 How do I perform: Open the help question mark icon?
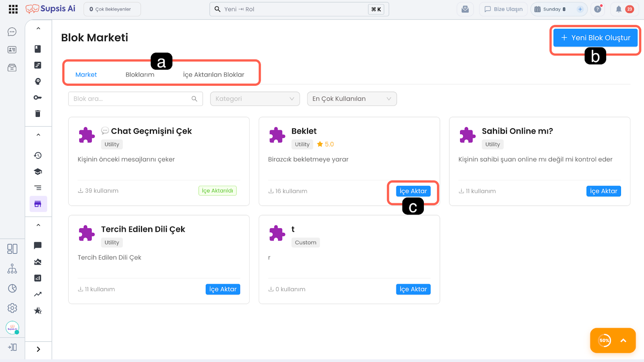click(x=598, y=9)
